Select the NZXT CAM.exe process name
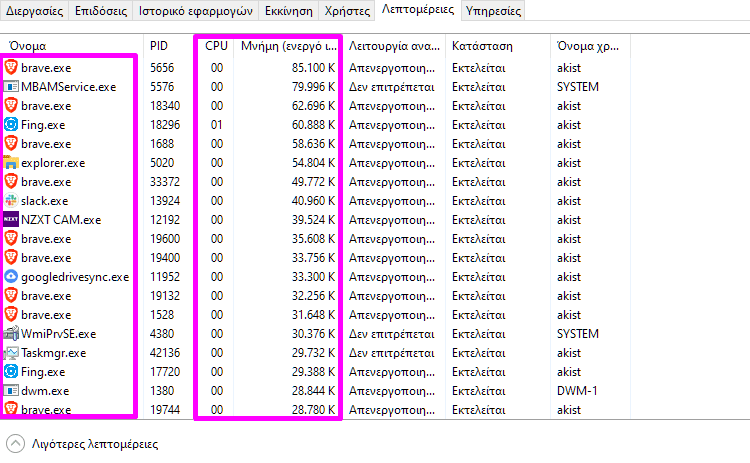This screenshot has width=750, height=463. click(x=61, y=220)
